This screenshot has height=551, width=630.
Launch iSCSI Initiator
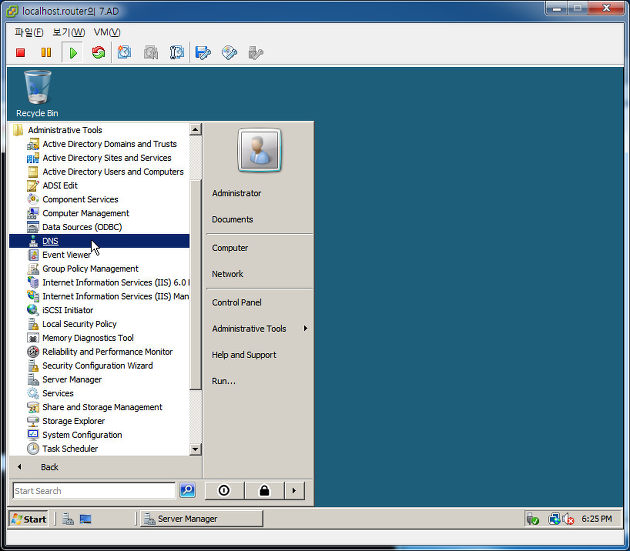99,310
